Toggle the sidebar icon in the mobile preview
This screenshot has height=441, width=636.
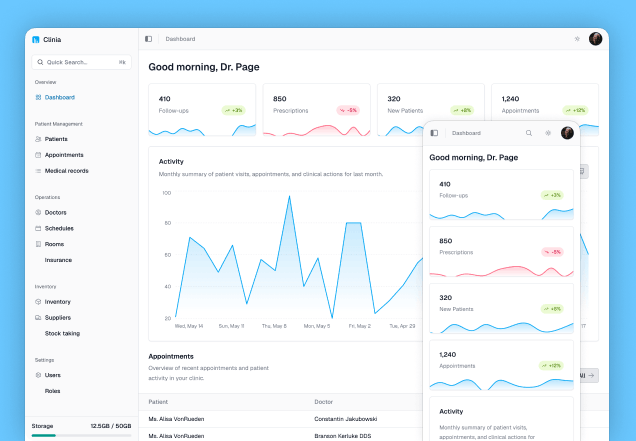click(x=434, y=133)
